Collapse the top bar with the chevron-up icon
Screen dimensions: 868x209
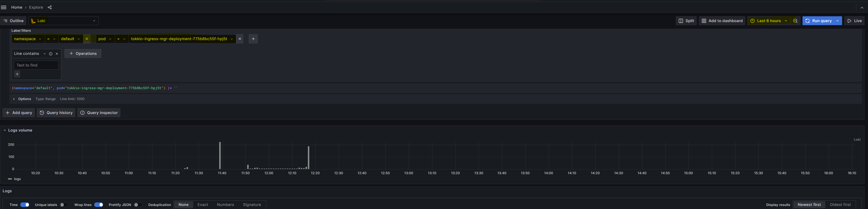(x=862, y=8)
